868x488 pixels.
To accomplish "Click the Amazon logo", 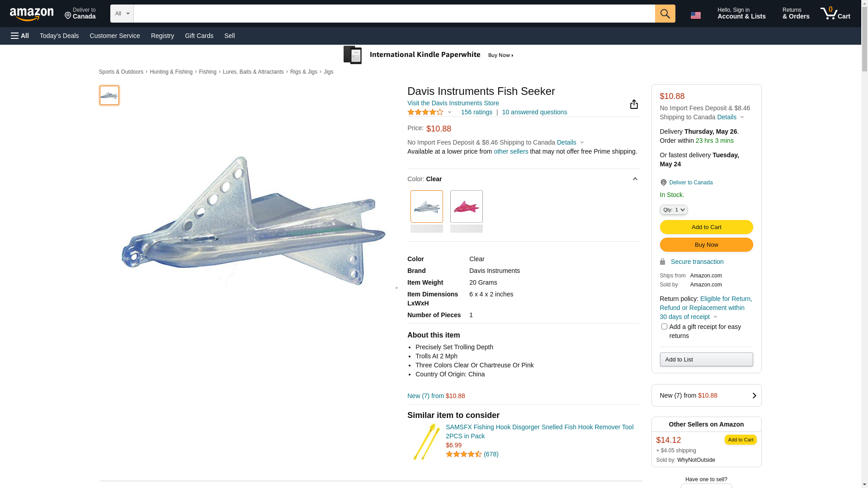I will [32, 14].
